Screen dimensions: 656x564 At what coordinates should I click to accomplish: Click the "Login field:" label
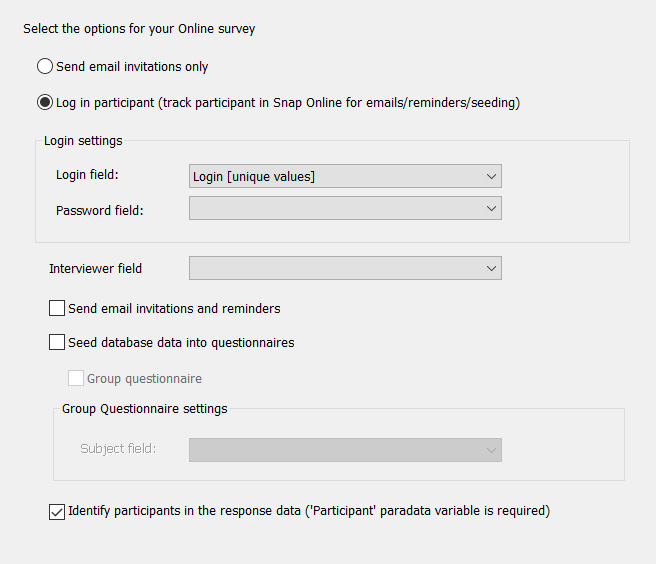pyautogui.click(x=87, y=175)
